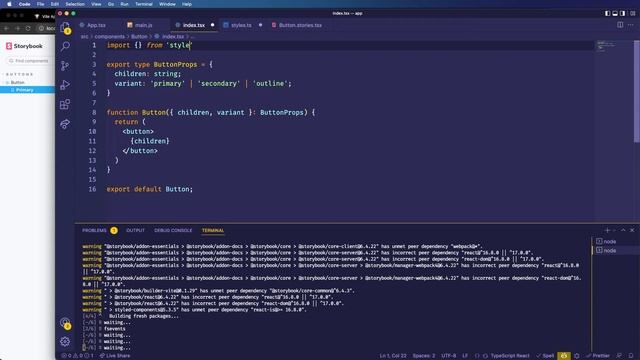Click the notifications bell in status bar
Screen dimensions: 640x360
631,356
